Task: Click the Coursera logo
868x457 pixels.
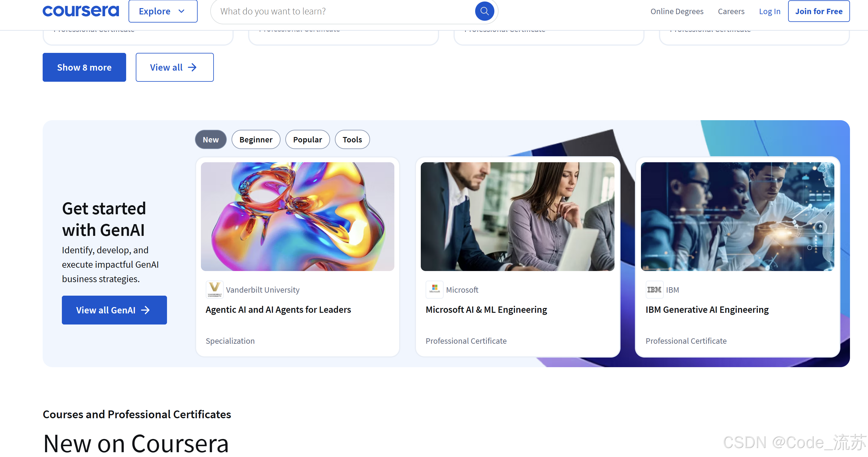Action: pos(81,11)
